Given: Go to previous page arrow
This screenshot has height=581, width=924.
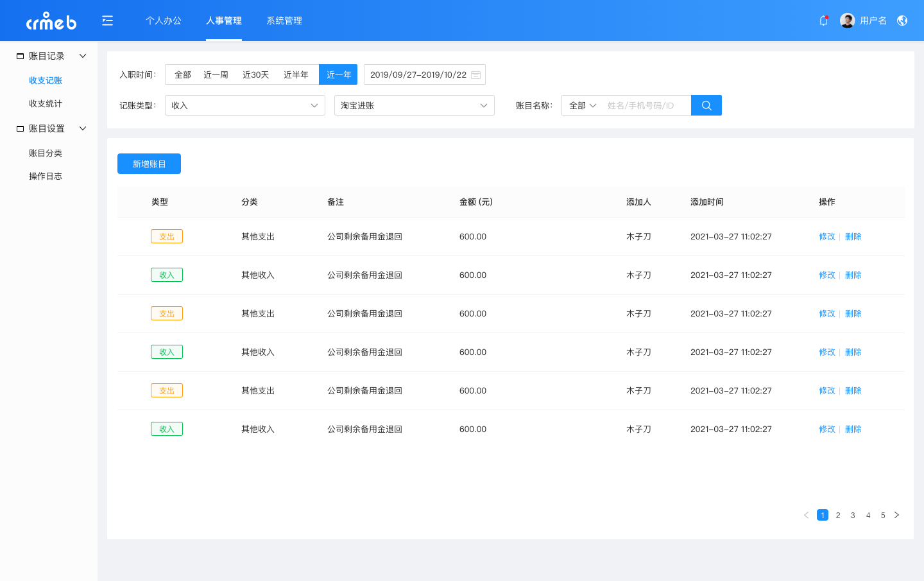Looking at the screenshot, I should 807,515.
